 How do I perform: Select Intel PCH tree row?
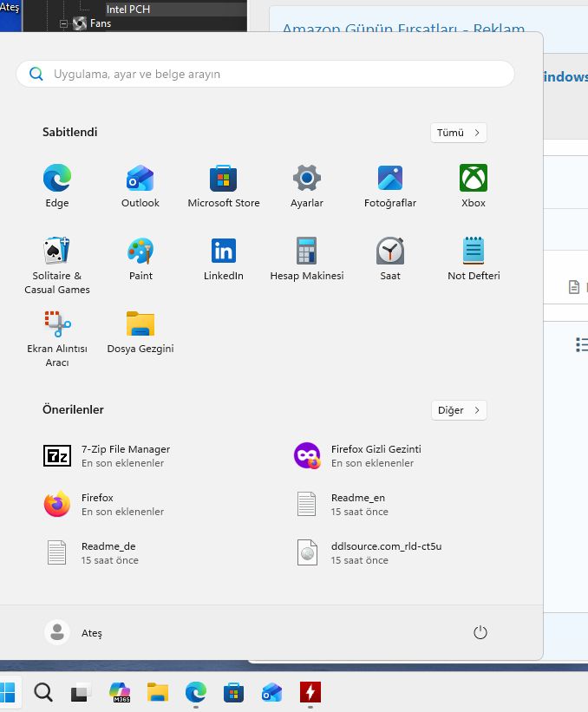(x=175, y=9)
